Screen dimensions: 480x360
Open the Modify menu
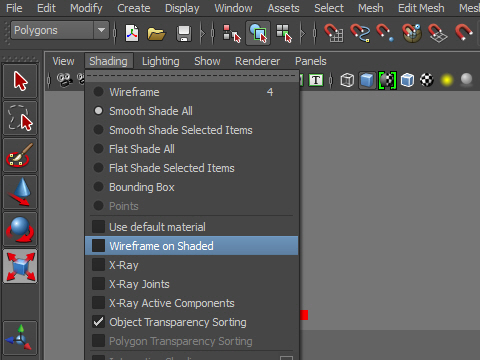click(x=86, y=8)
